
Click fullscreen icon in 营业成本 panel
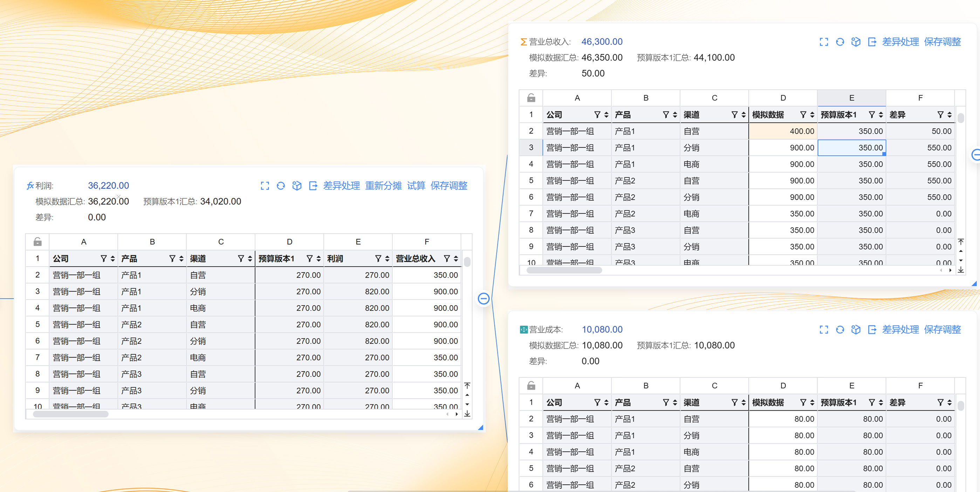[x=824, y=329]
